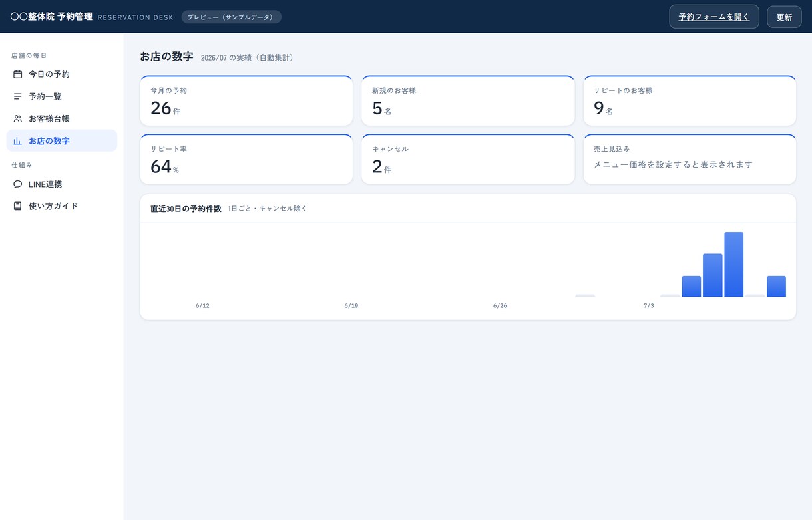
Task: Click the calendar icon beside 今日の予約
Action: pyautogui.click(x=18, y=74)
